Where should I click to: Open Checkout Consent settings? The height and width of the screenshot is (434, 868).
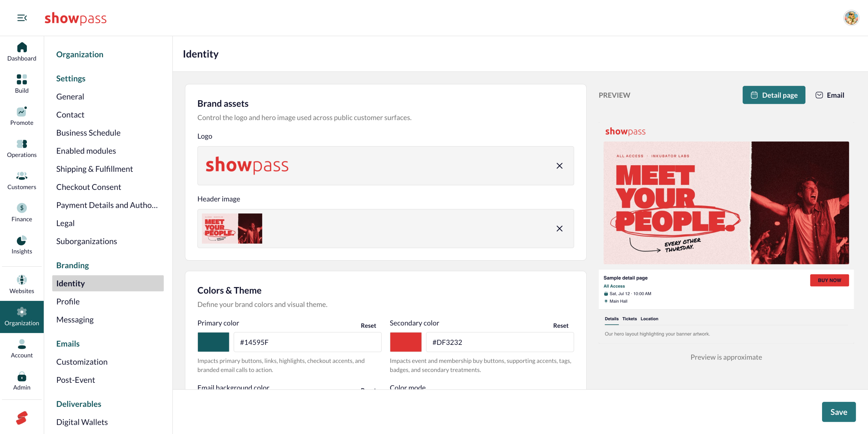(x=88, y=187)
